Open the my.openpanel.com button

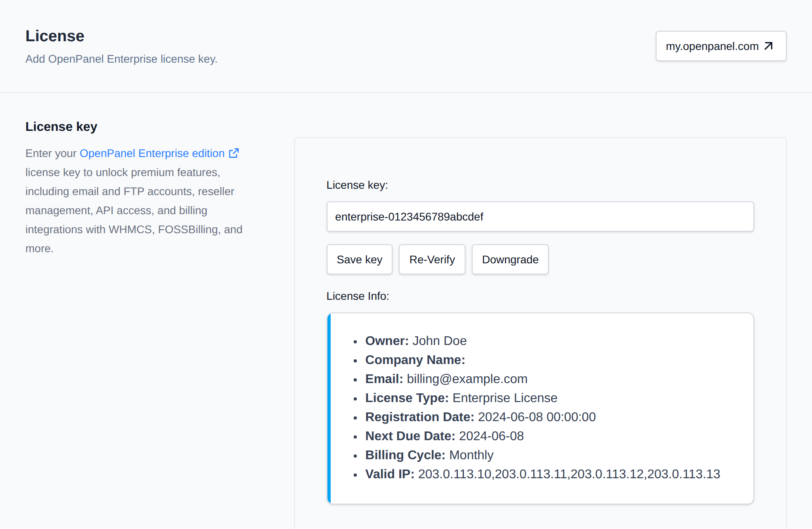[721, 46]
